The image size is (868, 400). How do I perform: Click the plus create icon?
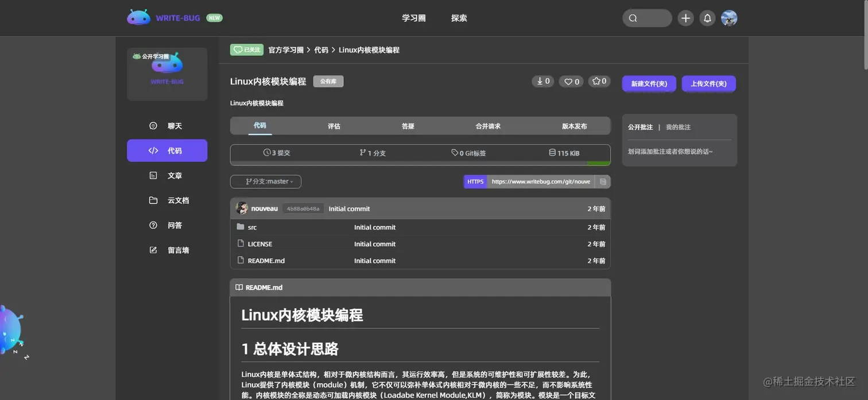pos(685,18)
